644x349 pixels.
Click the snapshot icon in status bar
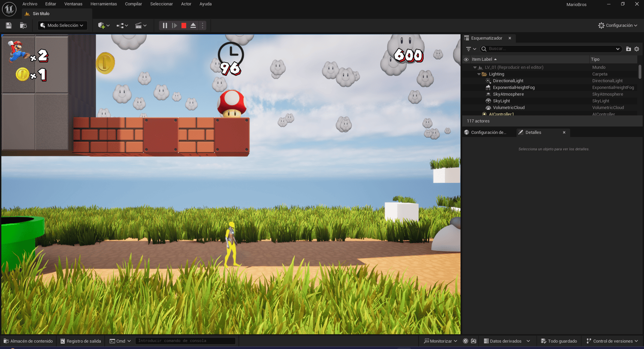(474, 341)
